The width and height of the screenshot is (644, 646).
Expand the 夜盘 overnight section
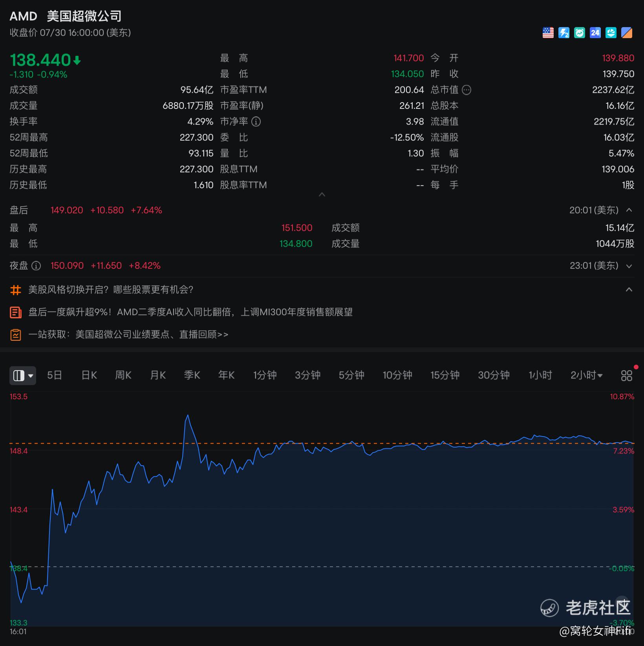(x=629, y=266)
